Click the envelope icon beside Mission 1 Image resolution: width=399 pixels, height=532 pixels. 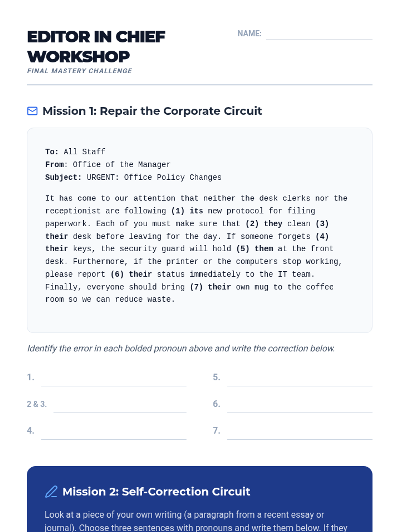click(x=32, y=111)
